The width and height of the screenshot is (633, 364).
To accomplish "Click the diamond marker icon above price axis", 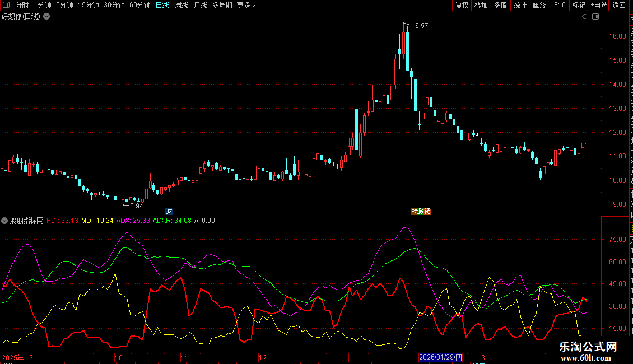I will click(585, 16).
